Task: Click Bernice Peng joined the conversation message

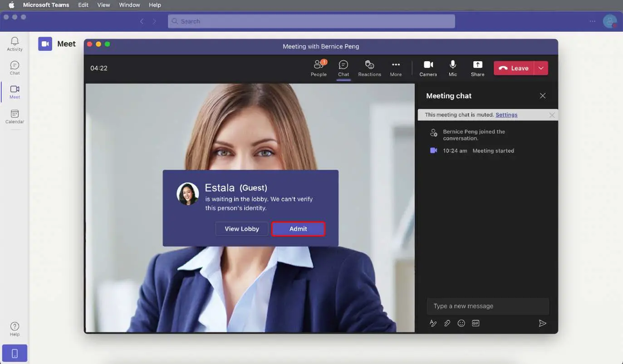Action: [x=474, y=135]
